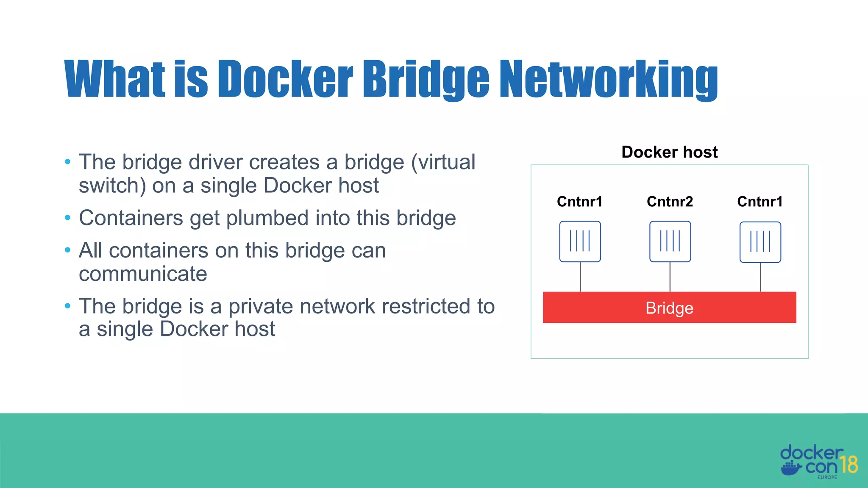Click the slide title What is Docker Bridge Networking
The image size is (868, 488).
391,79
